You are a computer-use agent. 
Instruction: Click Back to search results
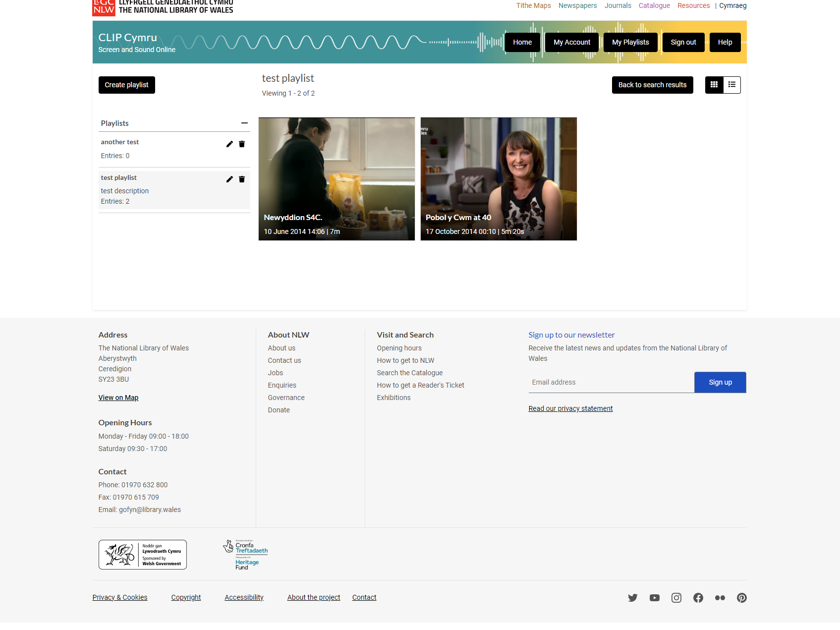click(x=653, y=85)
